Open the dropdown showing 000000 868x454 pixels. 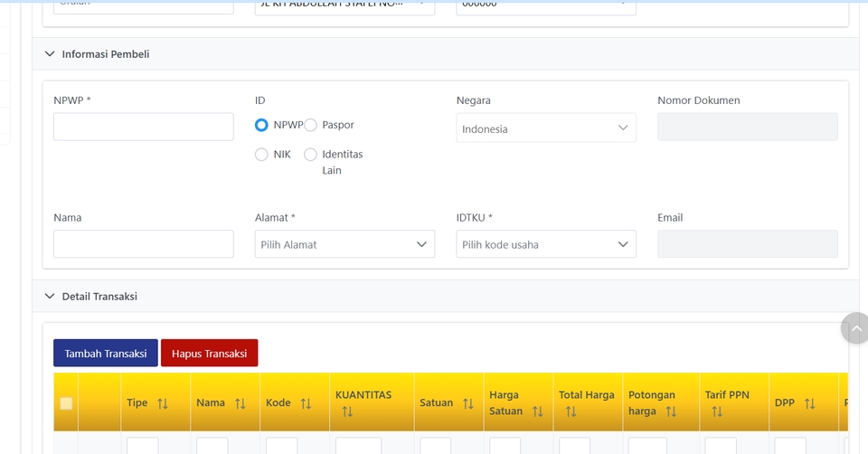[x=546, y=7]
